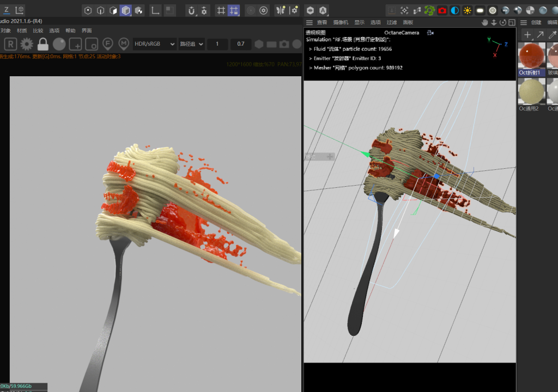Add Octane area light rectangle icon
Viewport: 558px width, 392px height.
tap(480, 11)
